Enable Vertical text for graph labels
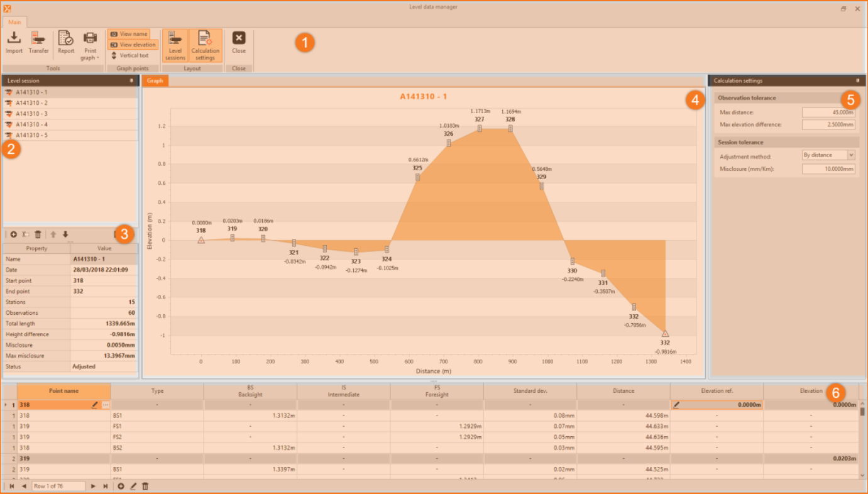This screenshot has height=494, width=868. click(129, 55)
